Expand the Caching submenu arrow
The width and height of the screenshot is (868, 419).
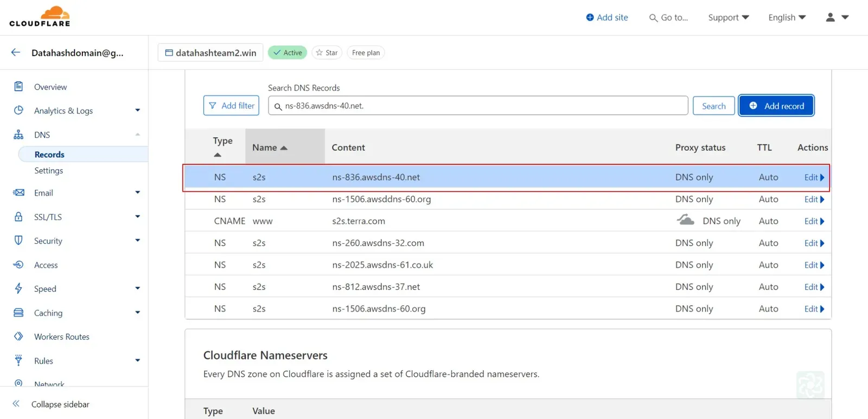[x=138, y=313]
